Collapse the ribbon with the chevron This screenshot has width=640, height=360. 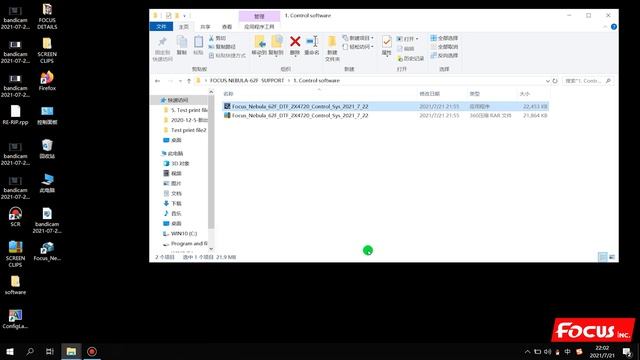click(605, 27)
